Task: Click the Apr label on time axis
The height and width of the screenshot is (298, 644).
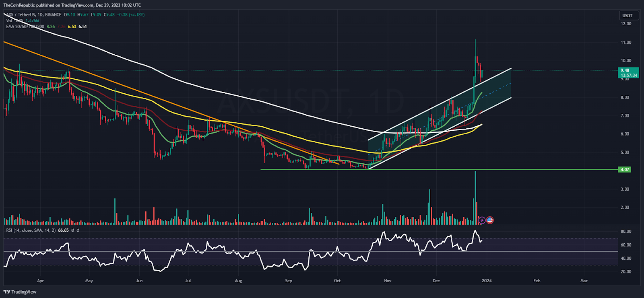Action: tap(40, 281)
